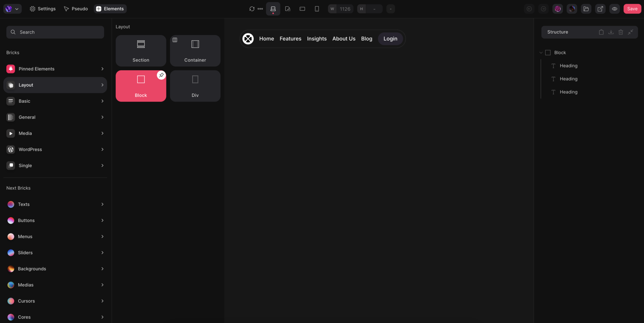Paste via Structure panel clipboard icon
The width and height of the screenshot is (644, 323).
601,32
